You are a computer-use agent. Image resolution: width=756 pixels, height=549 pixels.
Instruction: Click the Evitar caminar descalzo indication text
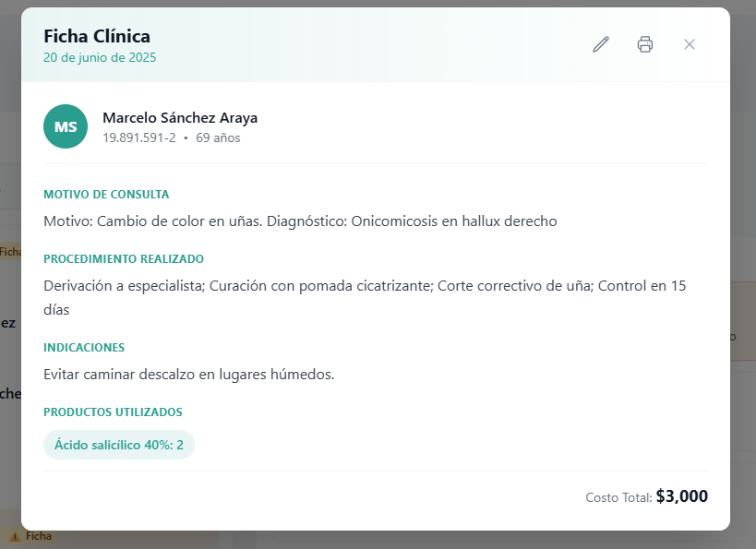tap(188, 375)
